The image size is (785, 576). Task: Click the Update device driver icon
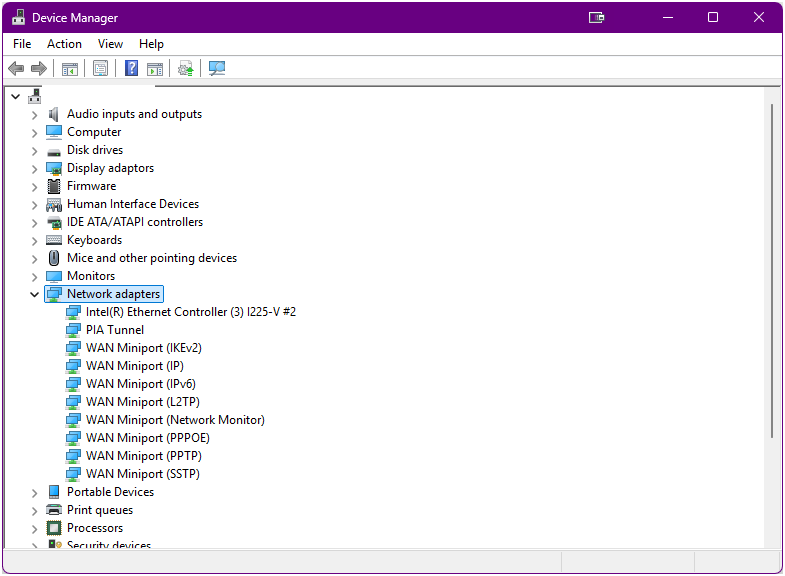[x=186, y=69]
